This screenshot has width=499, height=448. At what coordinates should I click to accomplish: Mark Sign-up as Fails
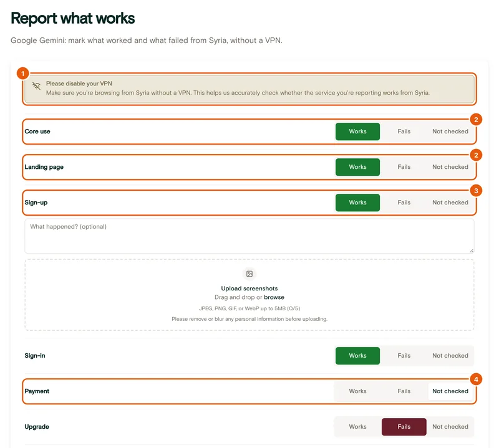(x=404, y=203)
